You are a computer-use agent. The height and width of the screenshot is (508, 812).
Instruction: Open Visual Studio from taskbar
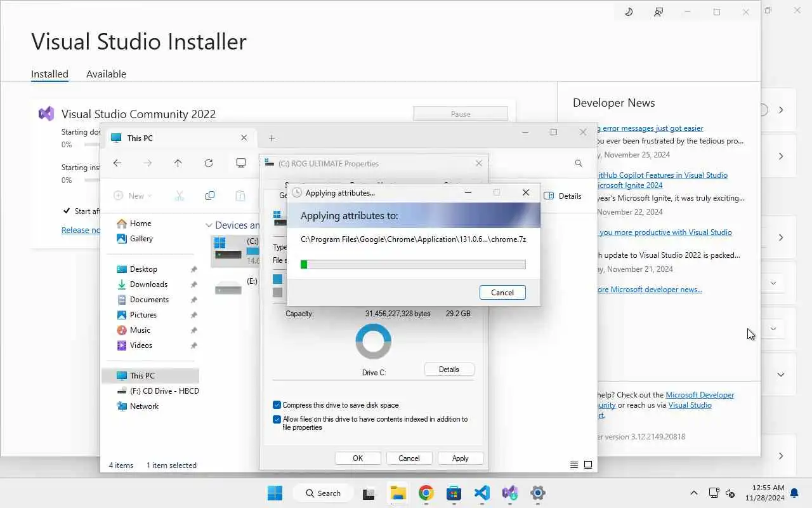point(509,493)
